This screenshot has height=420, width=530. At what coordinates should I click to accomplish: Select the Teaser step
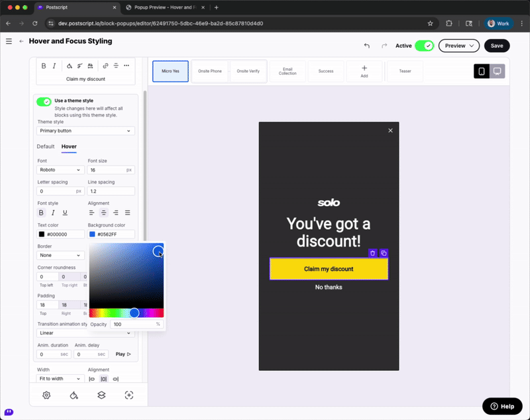pos(405,72)
